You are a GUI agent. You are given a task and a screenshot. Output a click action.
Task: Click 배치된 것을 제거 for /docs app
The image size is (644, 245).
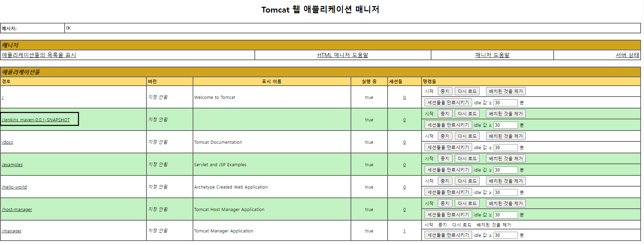click(x=506, y=136)
